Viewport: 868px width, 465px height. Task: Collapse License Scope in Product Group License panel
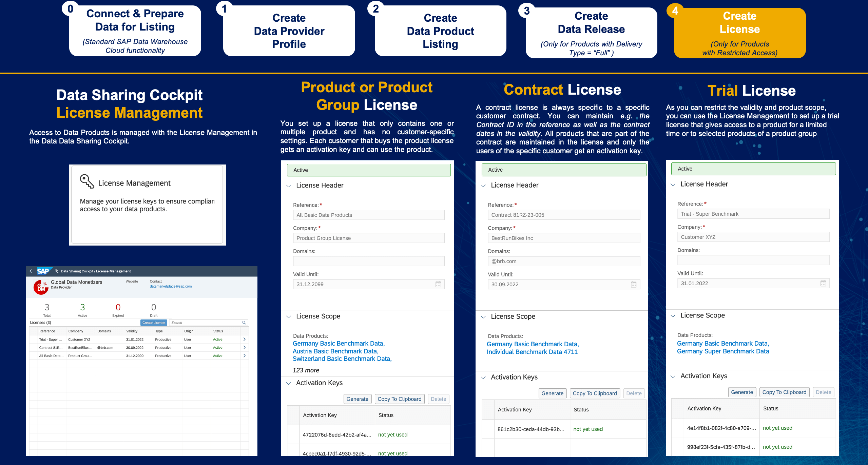pos(289,317)
